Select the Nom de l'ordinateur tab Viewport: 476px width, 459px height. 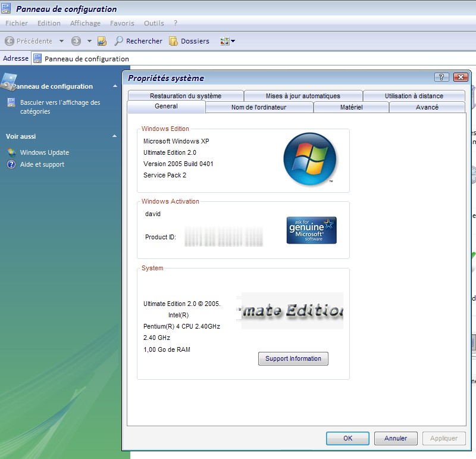259,107
